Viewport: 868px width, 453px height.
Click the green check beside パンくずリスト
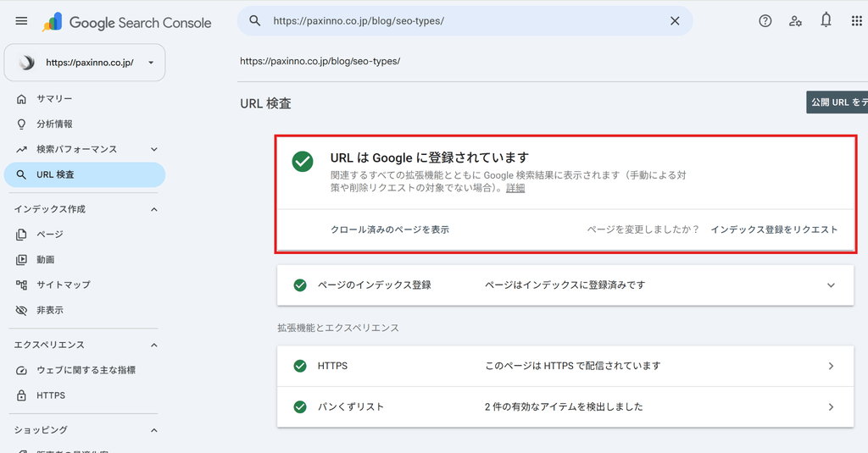tap(300, 407)
